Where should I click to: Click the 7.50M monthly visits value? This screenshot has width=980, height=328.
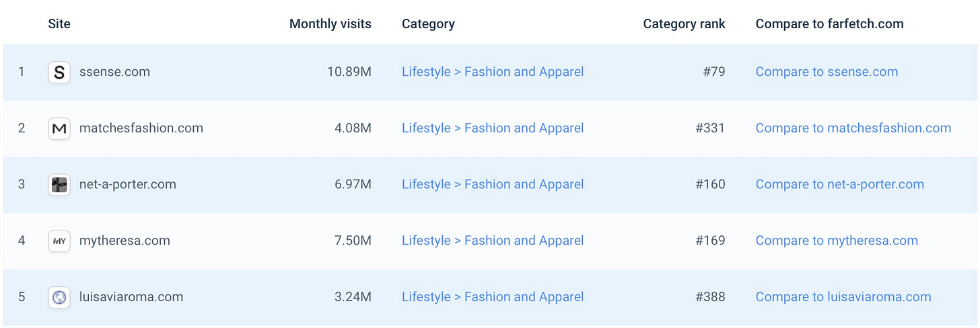tap(353, 241)
